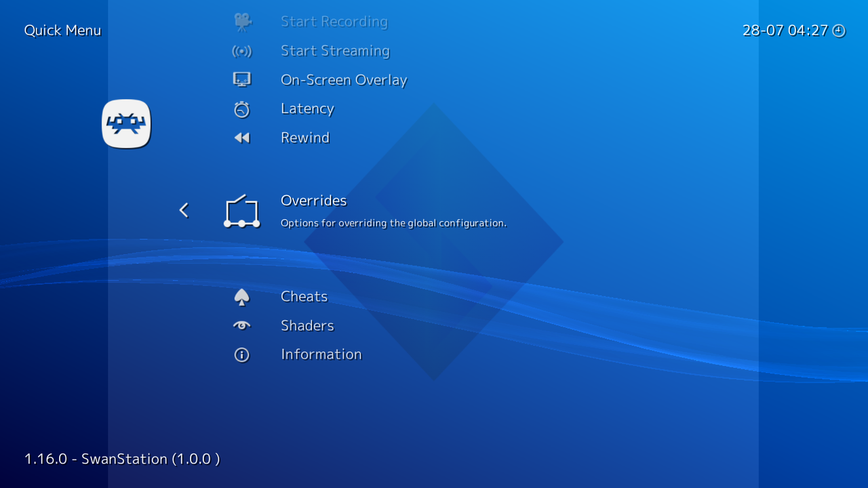Click the Rewind double-arrow icon
The height and width of the screenshot is (488, 868).
(x=242, y=137)
